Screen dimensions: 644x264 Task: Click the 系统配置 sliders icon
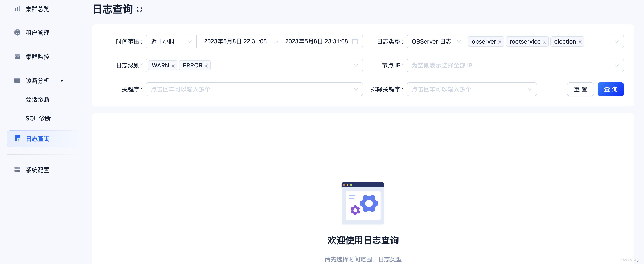[x=17, y=170]
